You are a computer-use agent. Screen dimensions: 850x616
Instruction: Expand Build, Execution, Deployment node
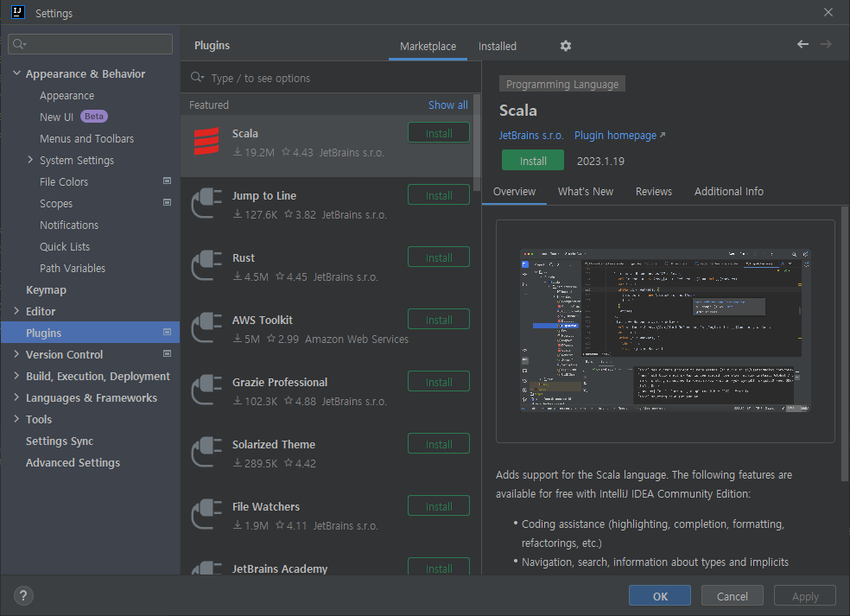[x=16, y=376]
